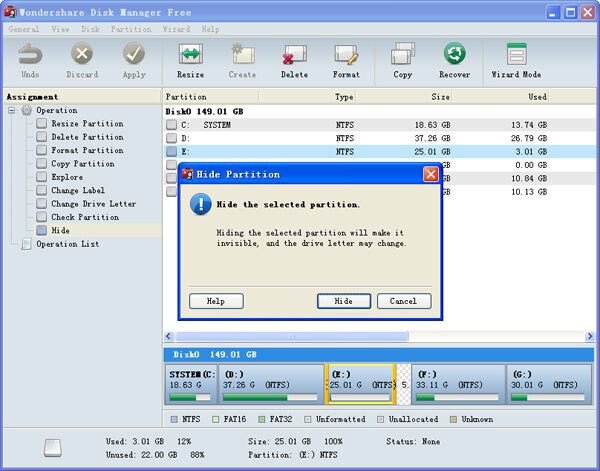Click the Hide sidebar icon
The width and height of the screenshot is (600, 471).
pos(41,230)
